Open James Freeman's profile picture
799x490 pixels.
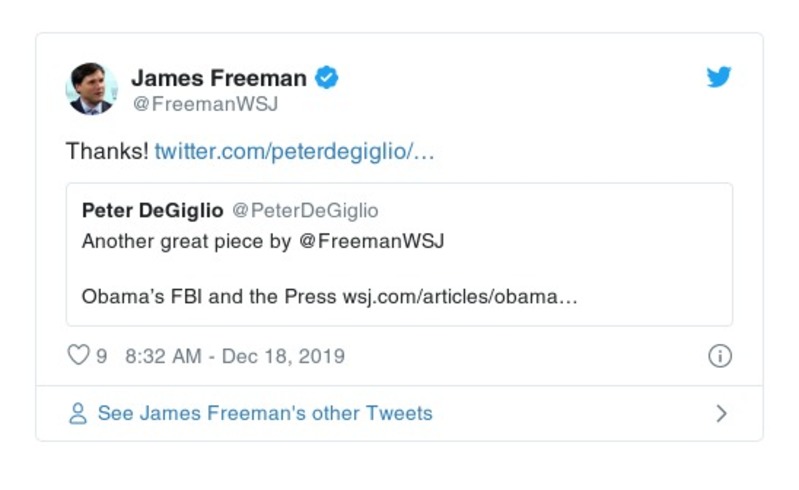tap(92, 88)
